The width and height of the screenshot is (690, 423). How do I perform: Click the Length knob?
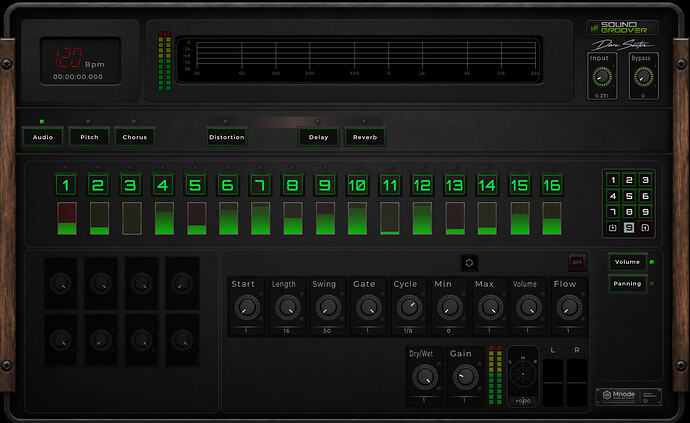(x=287, y=307)
